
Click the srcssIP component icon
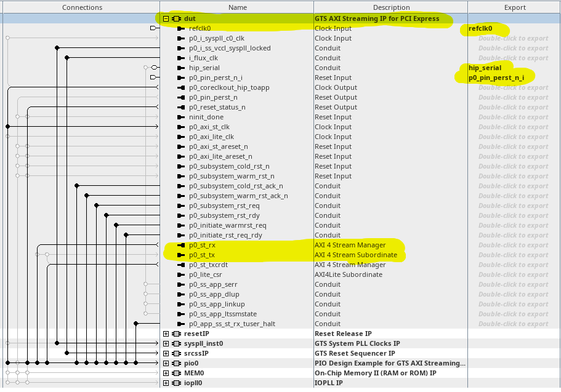point(176,353)
